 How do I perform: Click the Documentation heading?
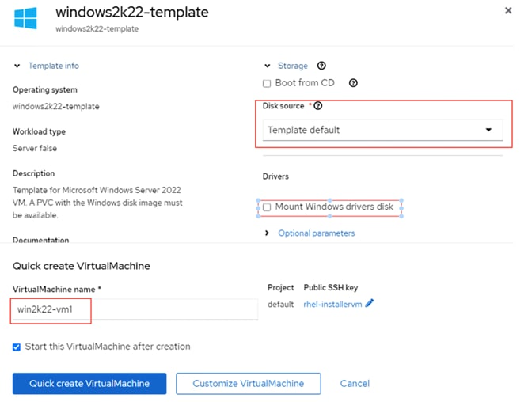[40, 240]
